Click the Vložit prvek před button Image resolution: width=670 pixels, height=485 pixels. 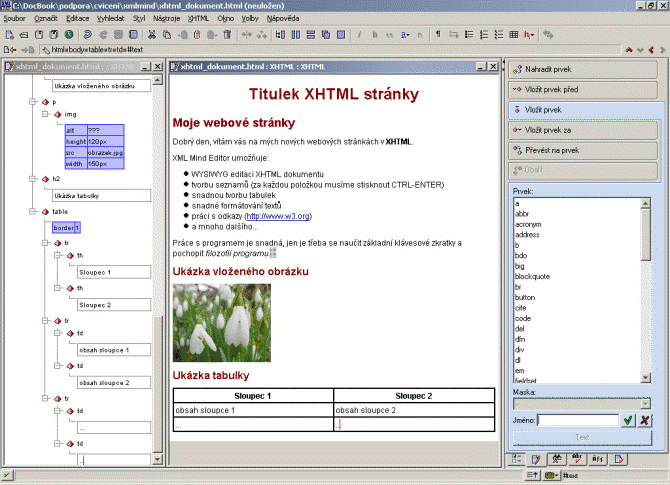[x=583, y=89]
